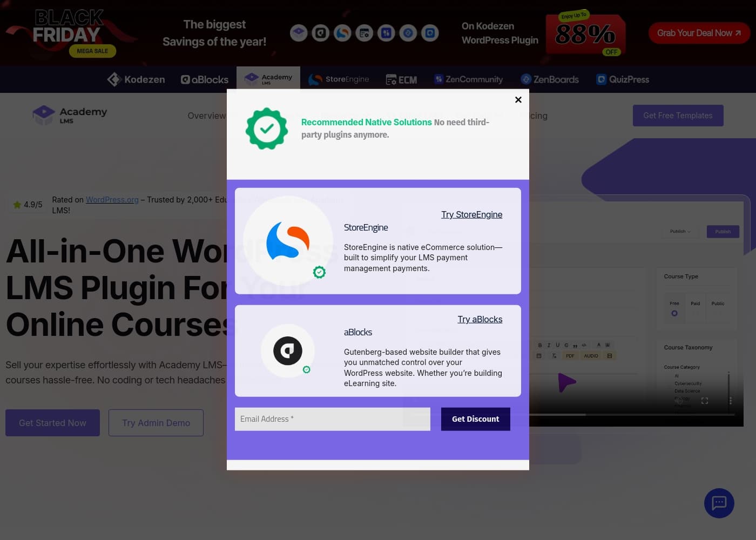Open the chat widget bubble
The image size is (756, 540).
(719, 503)
